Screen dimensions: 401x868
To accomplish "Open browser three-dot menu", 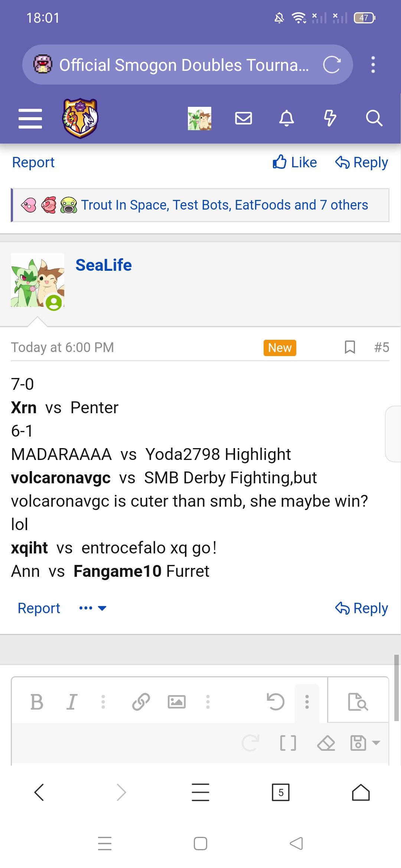I will click(373, 65).
